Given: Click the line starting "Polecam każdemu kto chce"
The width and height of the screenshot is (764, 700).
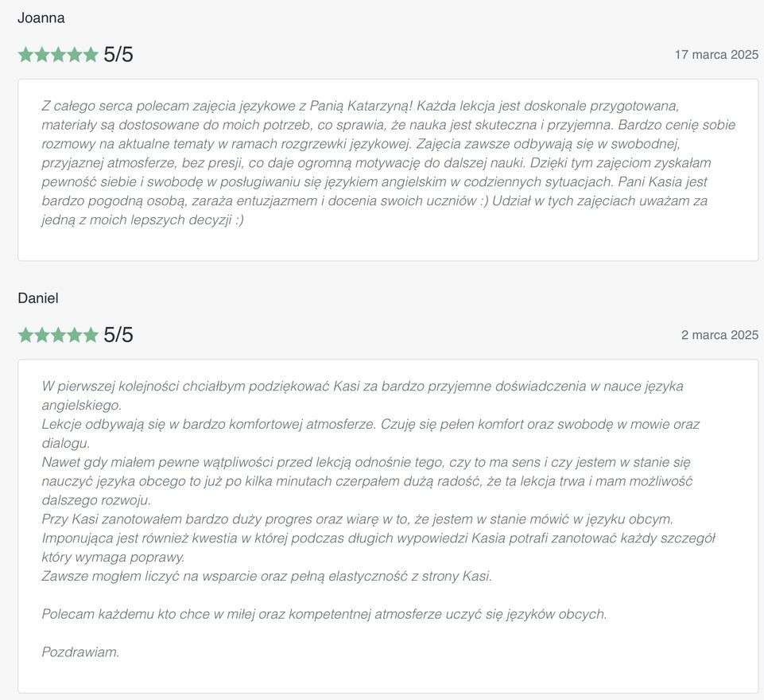Looking at the screenshot, I should pyautogui.click(x=324, y=614).
